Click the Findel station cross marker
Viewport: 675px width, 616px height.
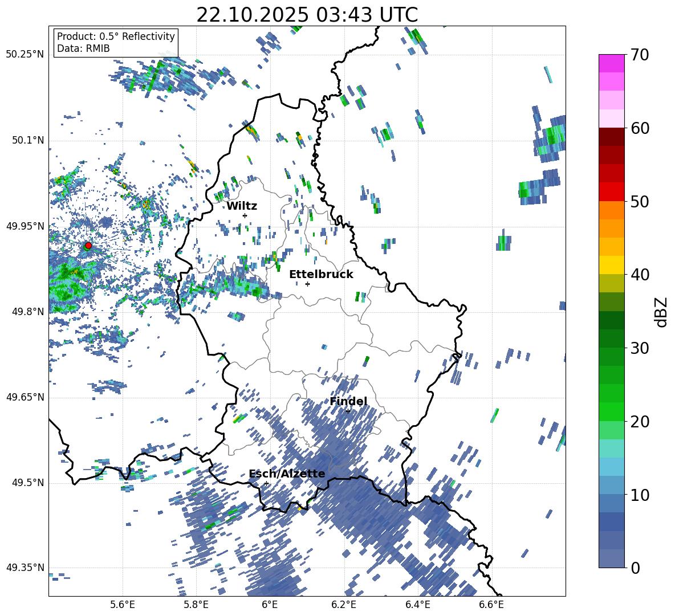click(x=348, y=411)
